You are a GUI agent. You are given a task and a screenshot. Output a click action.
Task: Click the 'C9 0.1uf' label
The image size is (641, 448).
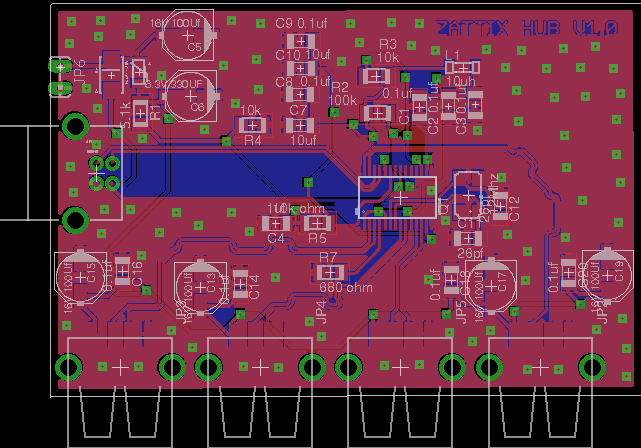(x=301, y=23)
